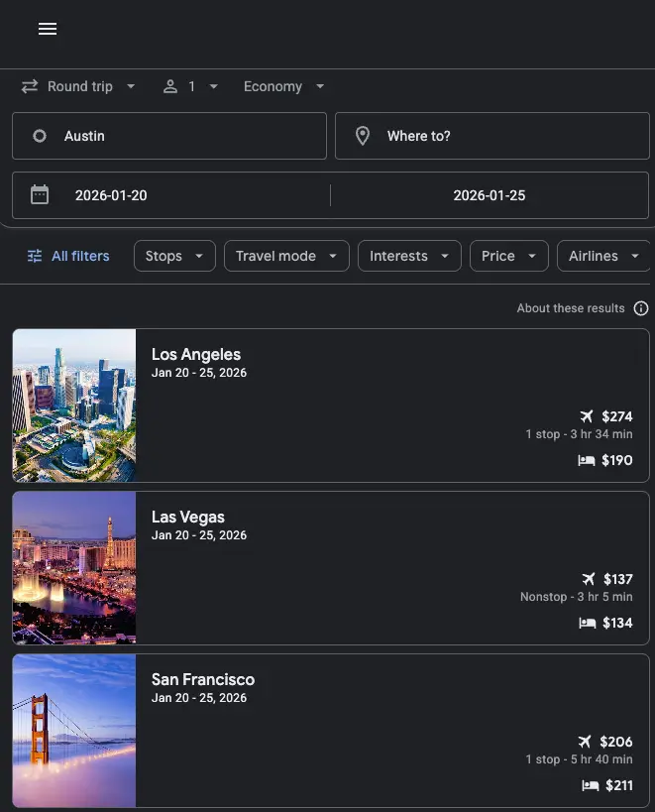Open the passenger count dropdown arrow

click(214, 86)
